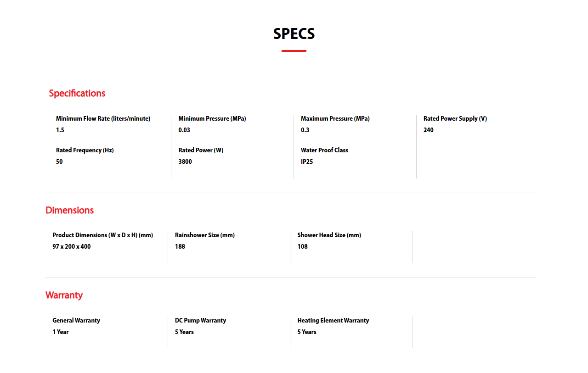This screenshot has height=373, width=588.
Task: Click the 240 rated power supply value
Action: (429, 130)
